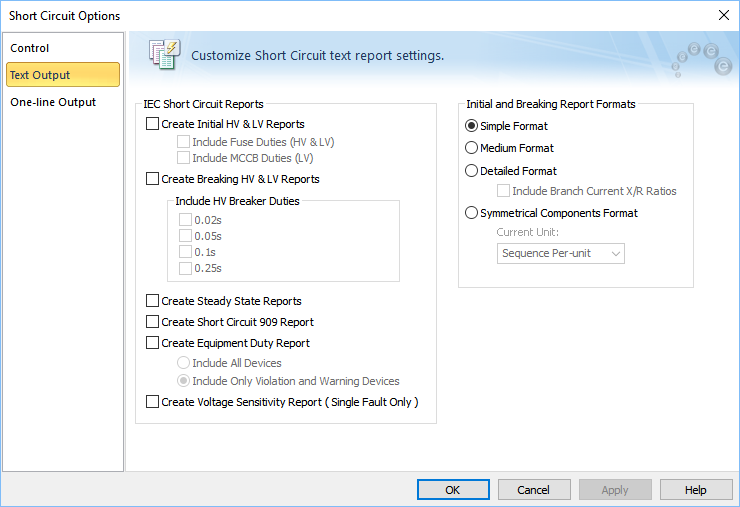Select the Text Output tab
This screenshot has height=507, width=740.
coord(40,75)
